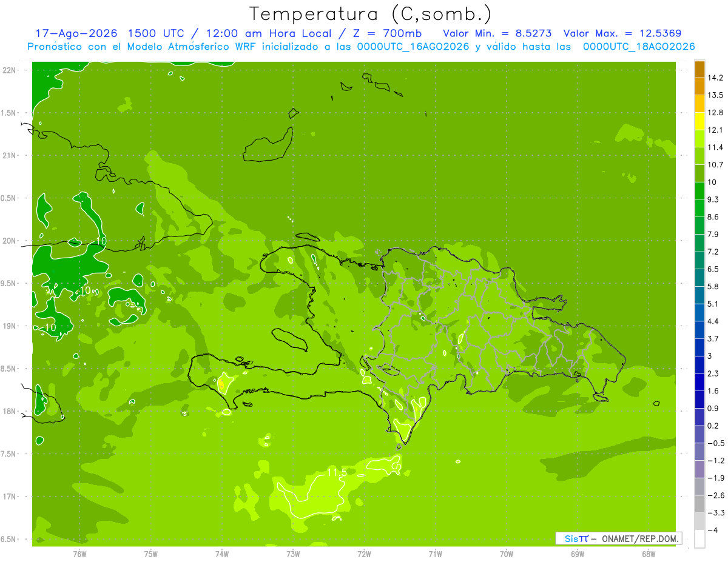
Task: Pick the purple swatch between -1.2 and -1.9
Action: 699,469
